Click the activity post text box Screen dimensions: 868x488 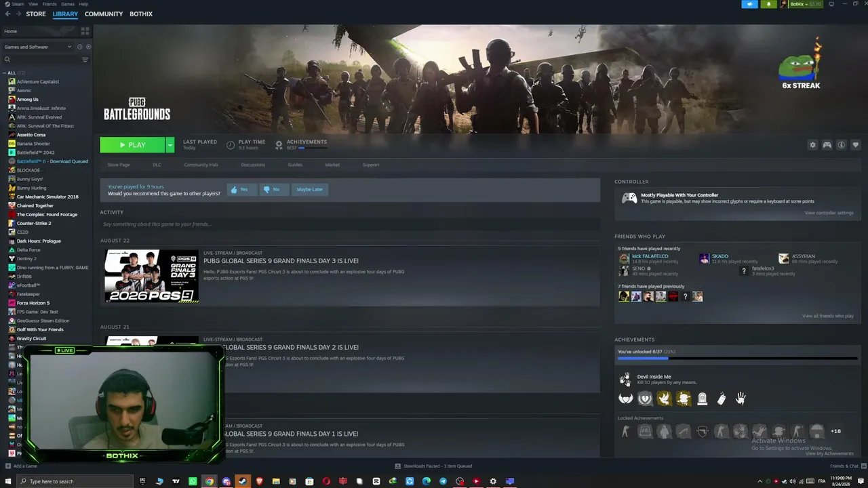350,224
